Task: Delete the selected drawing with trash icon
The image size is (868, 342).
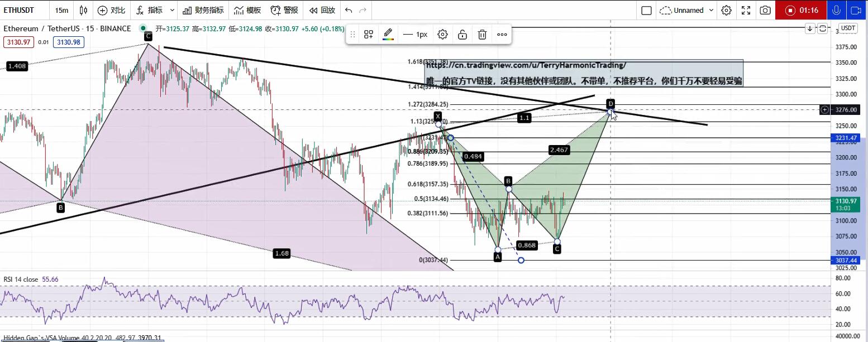Action: click(482, 35)
